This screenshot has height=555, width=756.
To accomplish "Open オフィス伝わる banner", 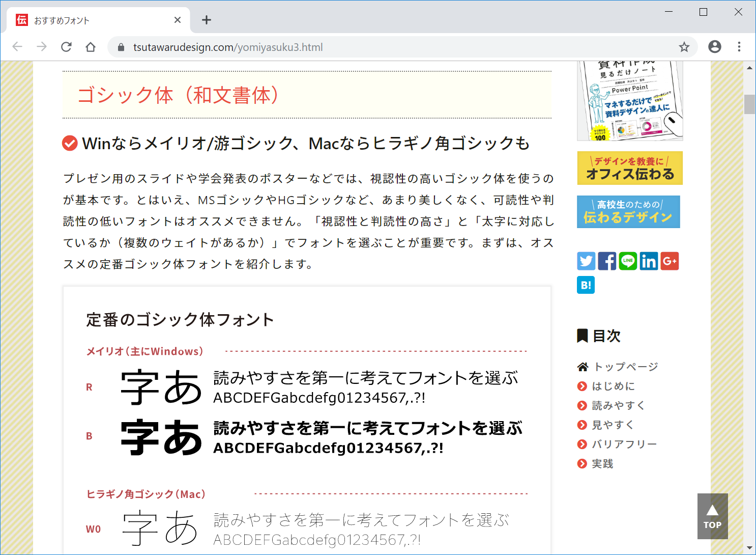I will point(630,168).
